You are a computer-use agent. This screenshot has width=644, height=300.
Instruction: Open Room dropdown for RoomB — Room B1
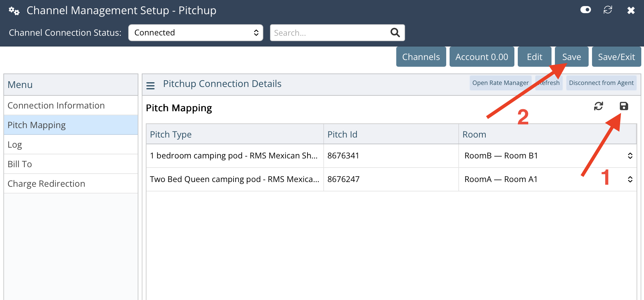point(548,156)
